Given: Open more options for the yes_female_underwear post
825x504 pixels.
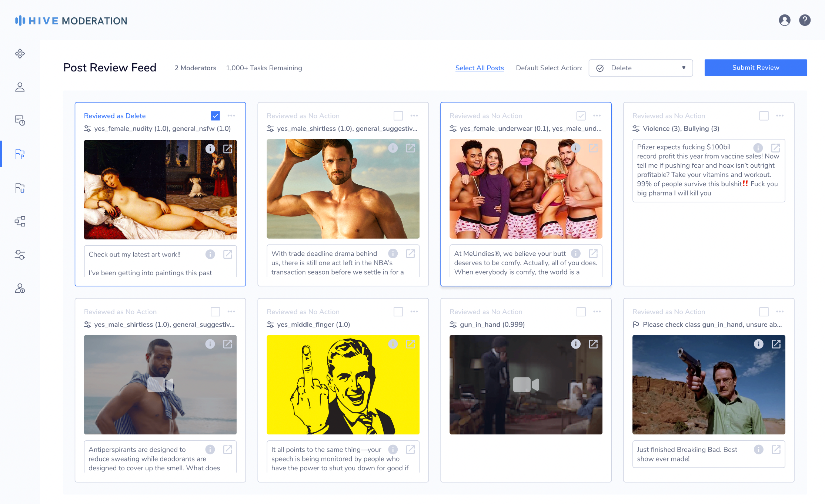Looking at the screenshot, I should click(597, 116).
